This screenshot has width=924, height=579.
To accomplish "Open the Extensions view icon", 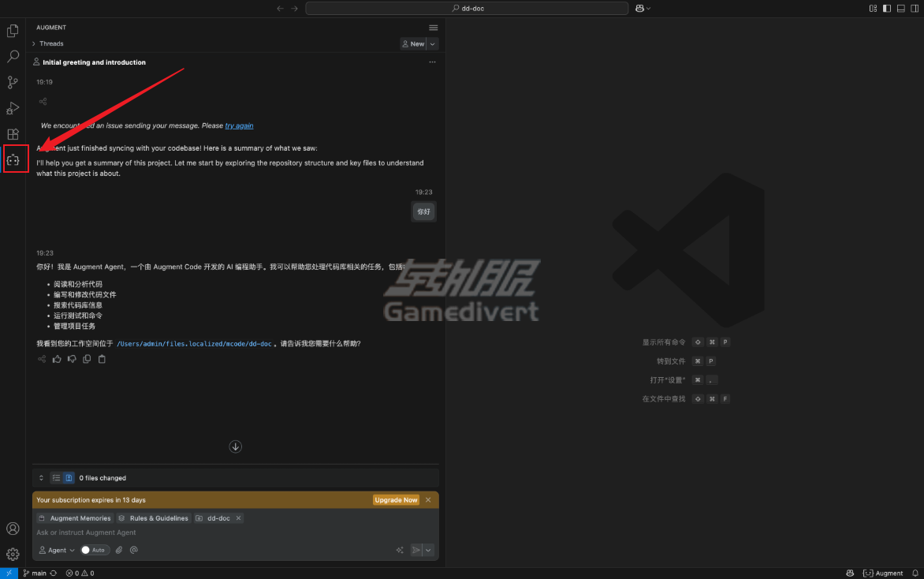I will click(12, 134).
